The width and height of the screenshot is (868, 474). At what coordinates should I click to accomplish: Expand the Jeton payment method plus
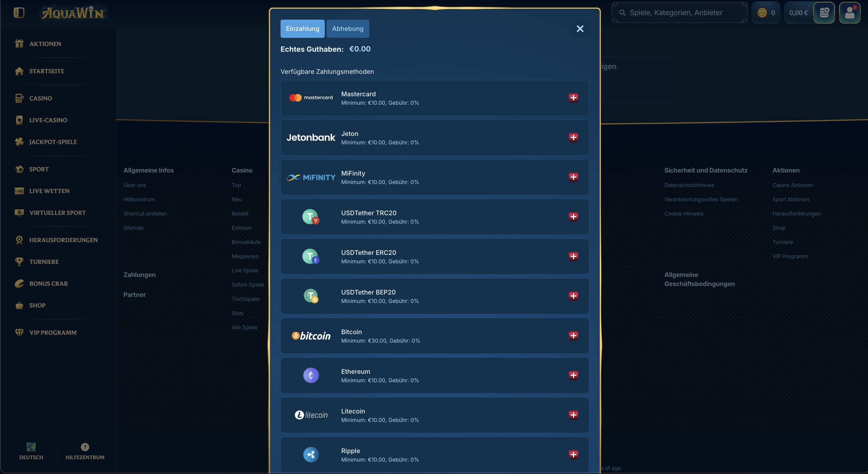point(573,137)
